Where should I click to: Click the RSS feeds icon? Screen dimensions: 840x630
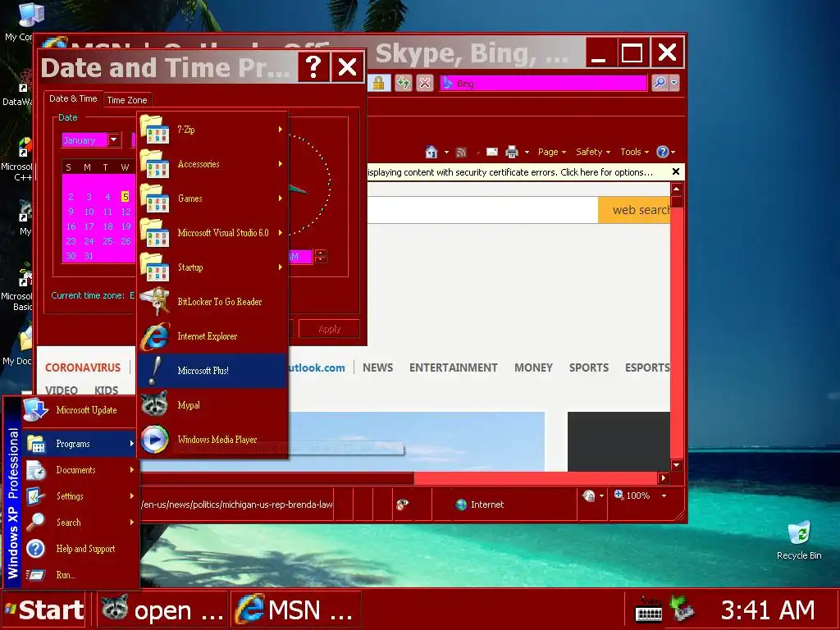point(461,153)
